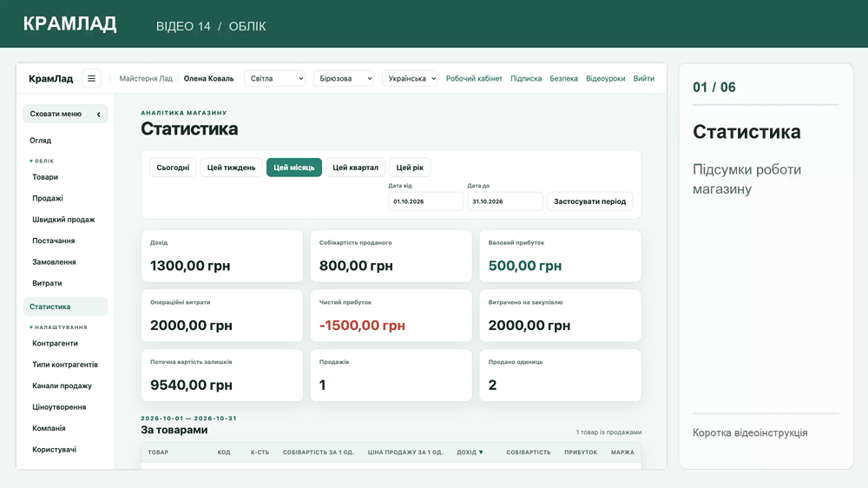The width and height of the screenshot is (868, 488).
Task: Open Товари in the sidebar
Action: (x=45, y=177)
